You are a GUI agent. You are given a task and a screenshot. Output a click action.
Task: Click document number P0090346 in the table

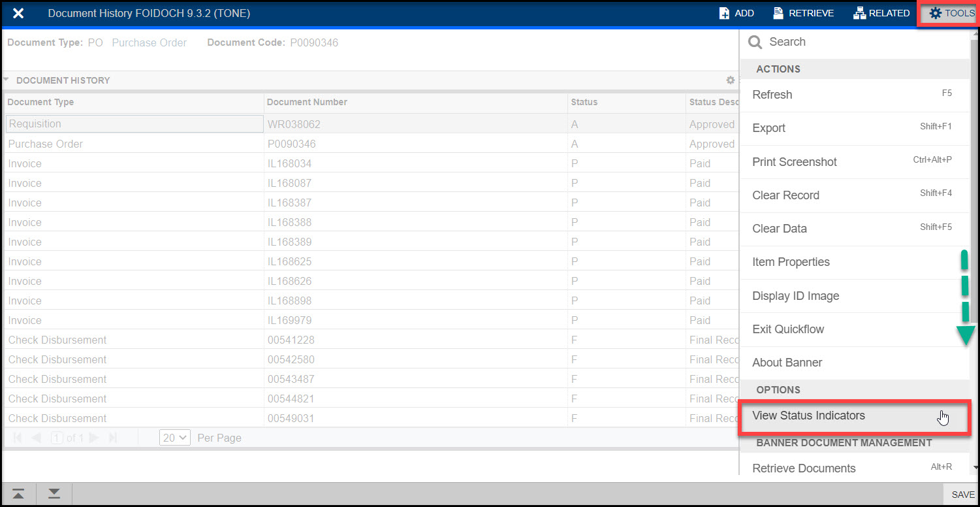tap(291, 144)
